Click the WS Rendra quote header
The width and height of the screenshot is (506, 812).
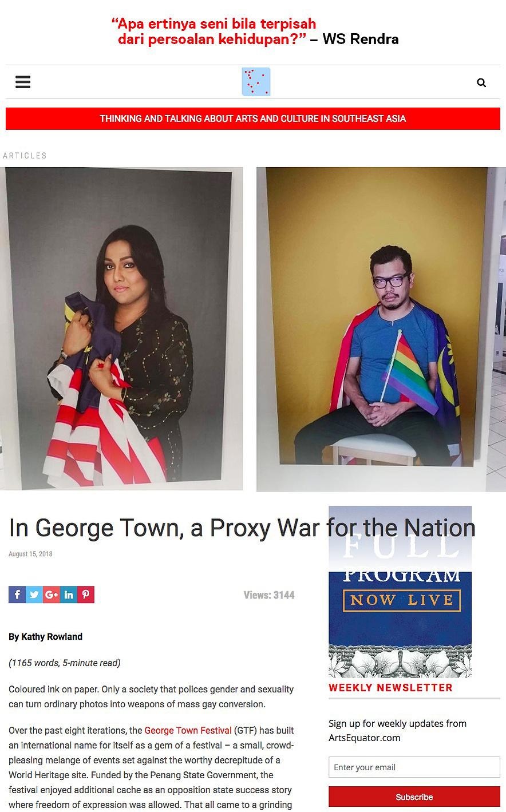pyautogui.click(x=255, y=31)
